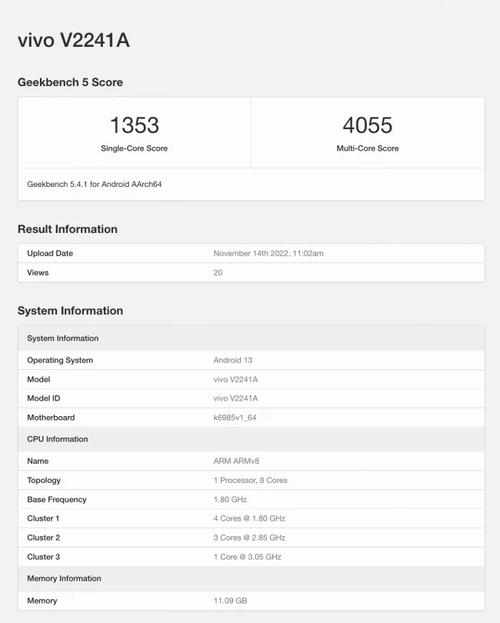Click the System Information table header row
Image resolution: width=500 pixels, height=623 pixels.
[x=251, y=338]
